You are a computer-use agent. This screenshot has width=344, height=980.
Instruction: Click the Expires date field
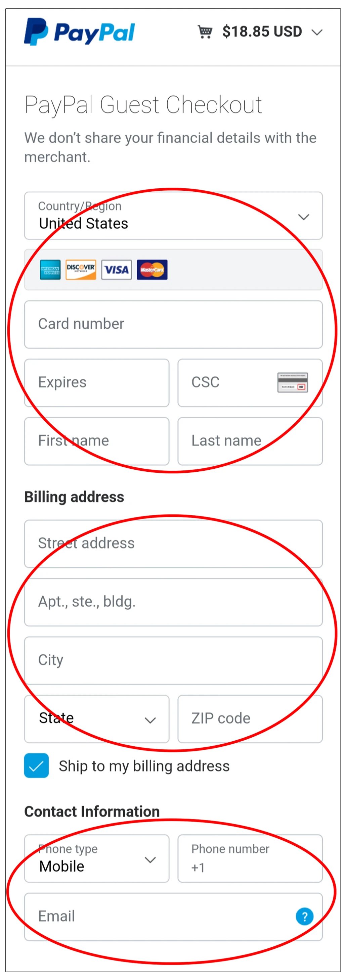coord(97,382)
